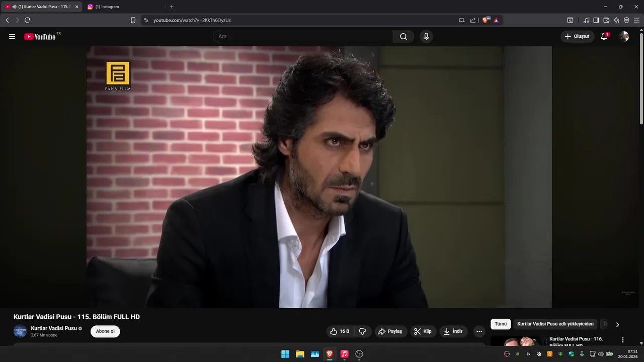Open YouTube notifications bell

pos(604,37)
